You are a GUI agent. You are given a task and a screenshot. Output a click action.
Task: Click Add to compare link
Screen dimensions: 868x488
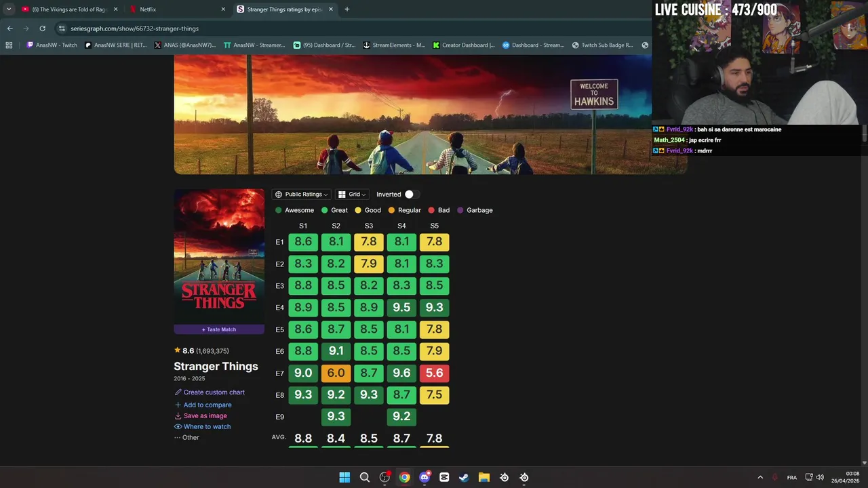coord(203,405)
